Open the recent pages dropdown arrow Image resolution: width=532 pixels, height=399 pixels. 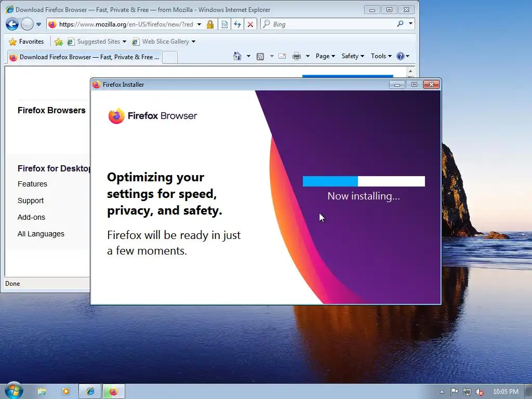click(x=38, y=24)
